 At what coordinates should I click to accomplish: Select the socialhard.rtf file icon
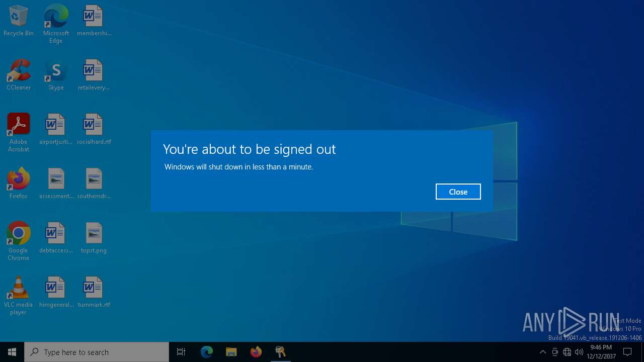pos(94,129)
